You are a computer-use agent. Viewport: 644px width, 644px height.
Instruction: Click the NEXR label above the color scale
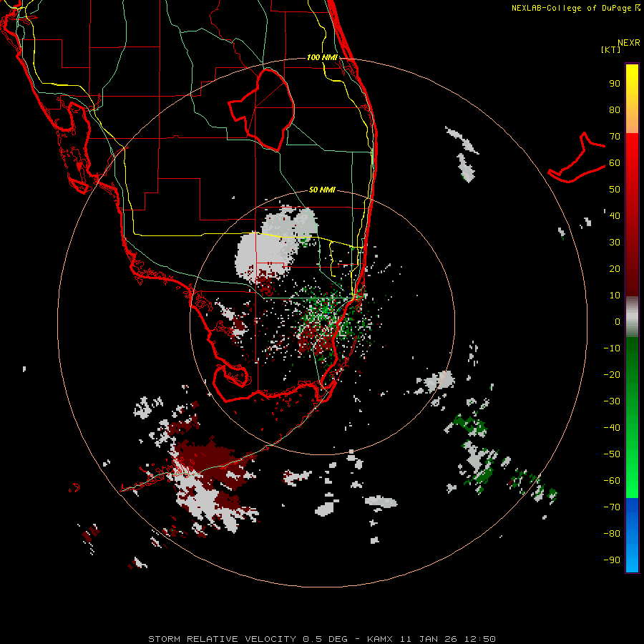pos(629,43)
